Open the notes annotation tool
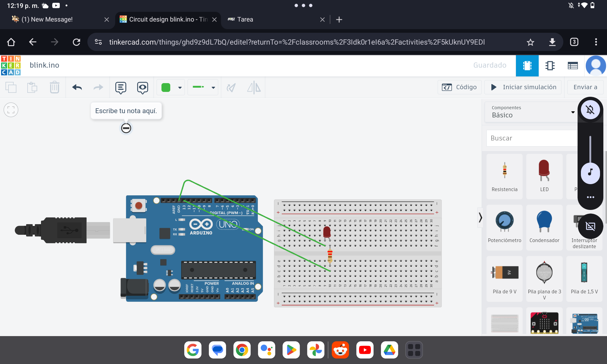607x364 pixels. (120, 88)
